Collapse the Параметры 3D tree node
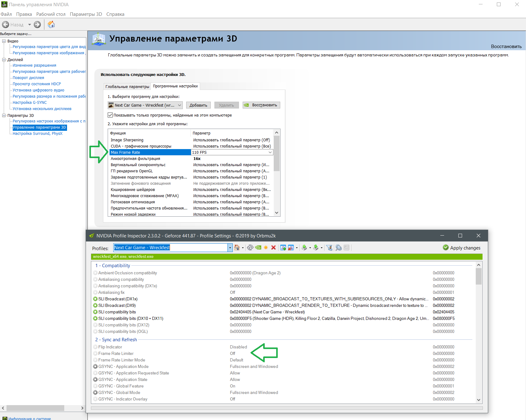 [4, 116]
